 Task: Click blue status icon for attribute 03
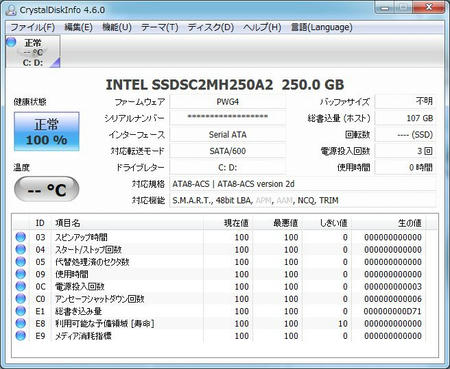click(x=20, y=237)
